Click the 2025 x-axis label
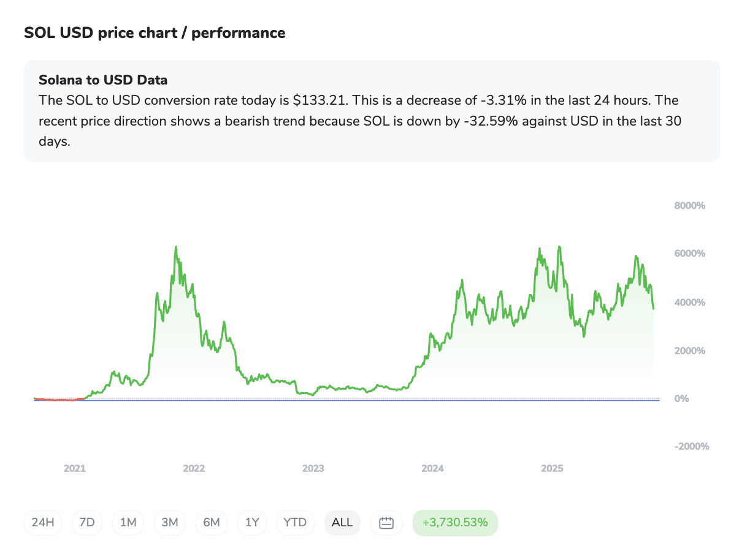Viewport: 742px width, 560px height. [552, 469]
